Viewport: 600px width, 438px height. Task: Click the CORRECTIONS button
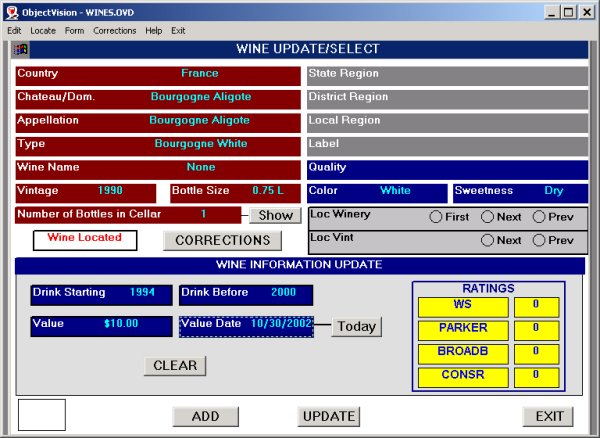coord(222,241)
